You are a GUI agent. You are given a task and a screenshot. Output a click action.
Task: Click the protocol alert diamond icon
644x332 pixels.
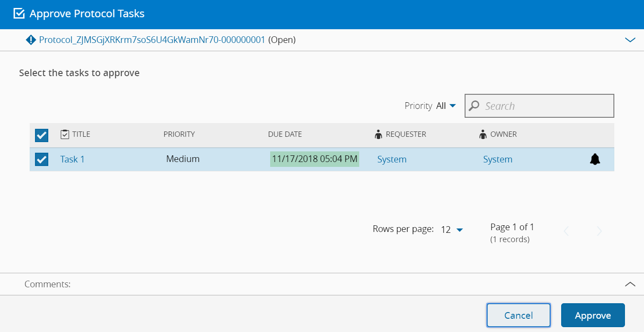coord(31,40)
